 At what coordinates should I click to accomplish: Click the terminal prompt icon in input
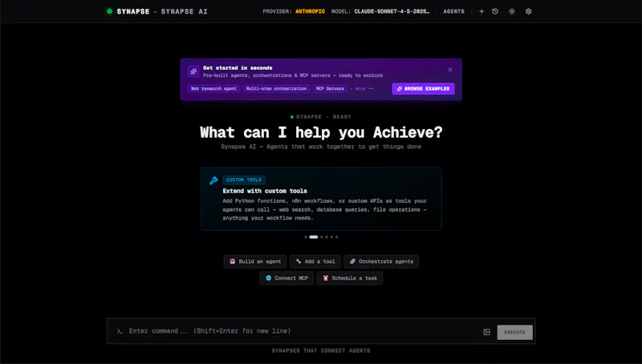pos(120,331)
